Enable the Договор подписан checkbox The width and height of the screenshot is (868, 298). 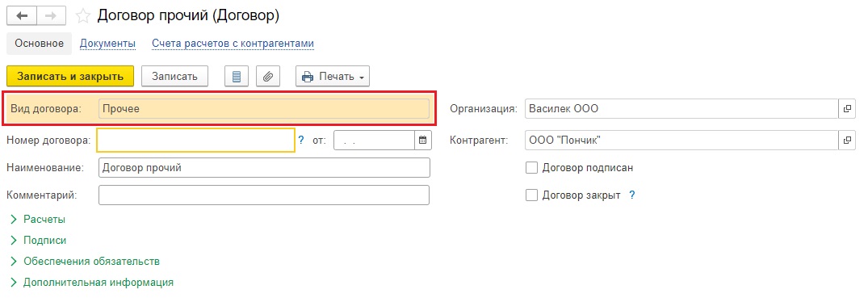531,167
